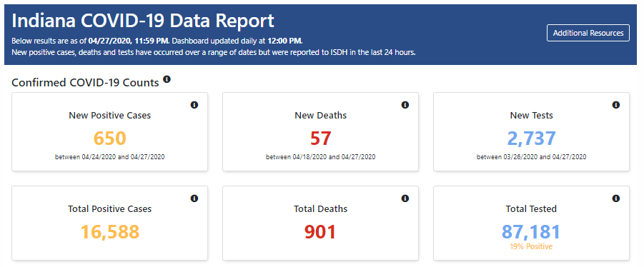Click the Total Deaths label
Screen dimensions: 644x267
[x=320, y=208]
